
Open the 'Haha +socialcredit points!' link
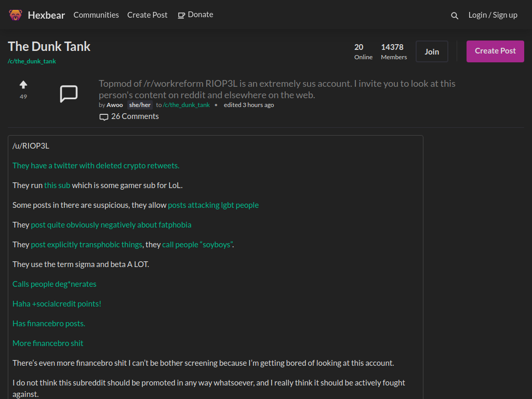(57, 304)
